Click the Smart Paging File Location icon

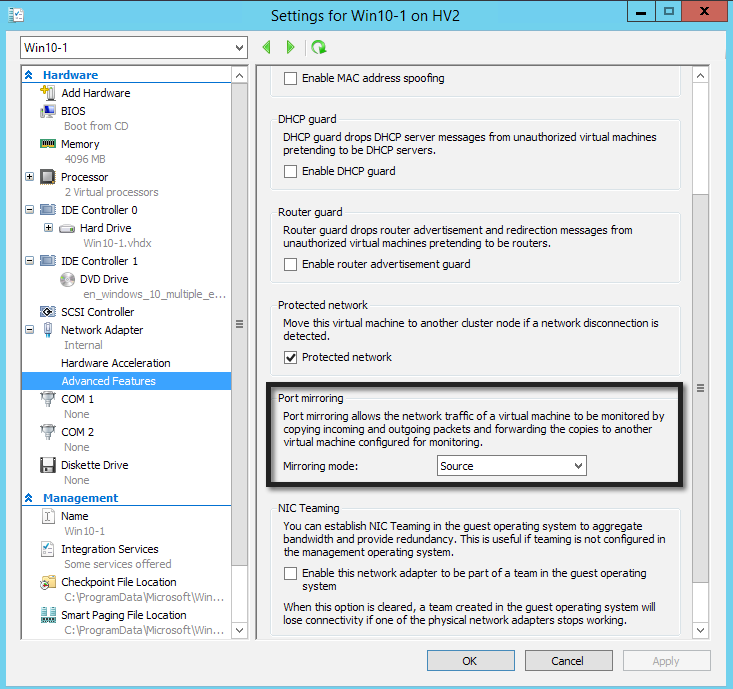(x=48, y=615)
